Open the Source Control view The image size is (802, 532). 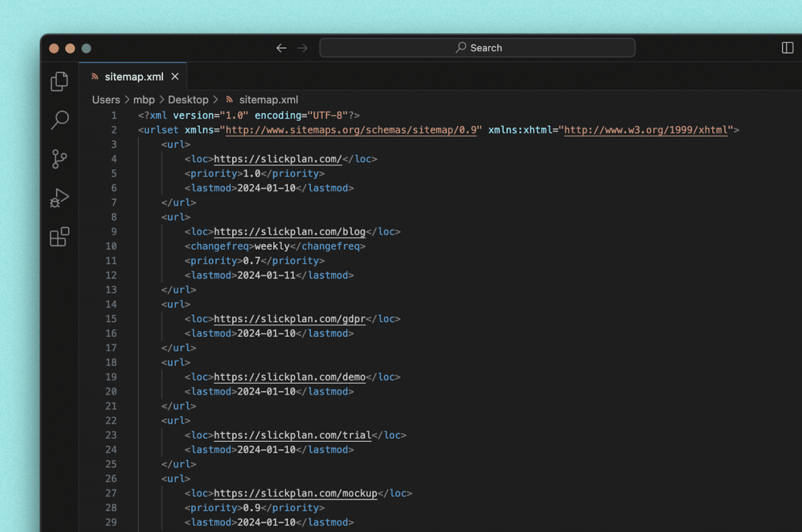59,159
